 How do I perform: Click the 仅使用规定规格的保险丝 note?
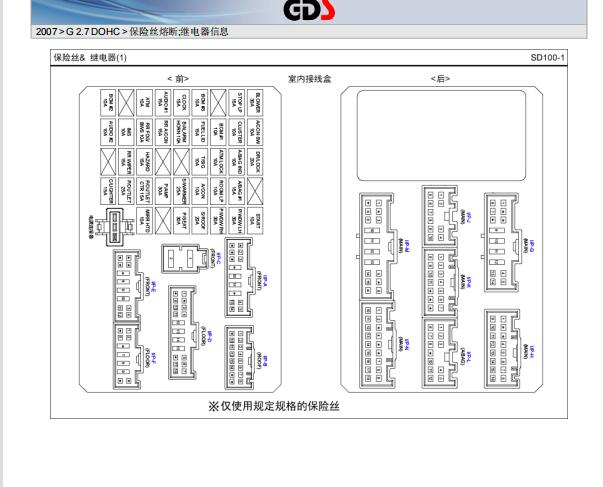(x=274, y=406)
